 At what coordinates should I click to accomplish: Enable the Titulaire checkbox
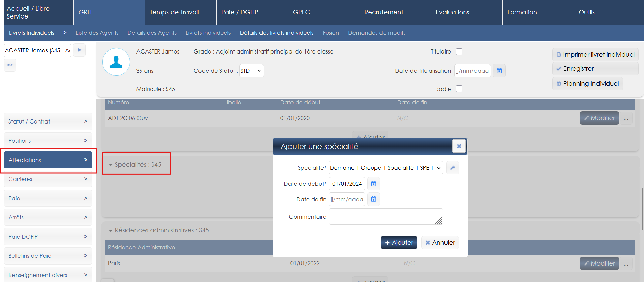coord(459,51)
